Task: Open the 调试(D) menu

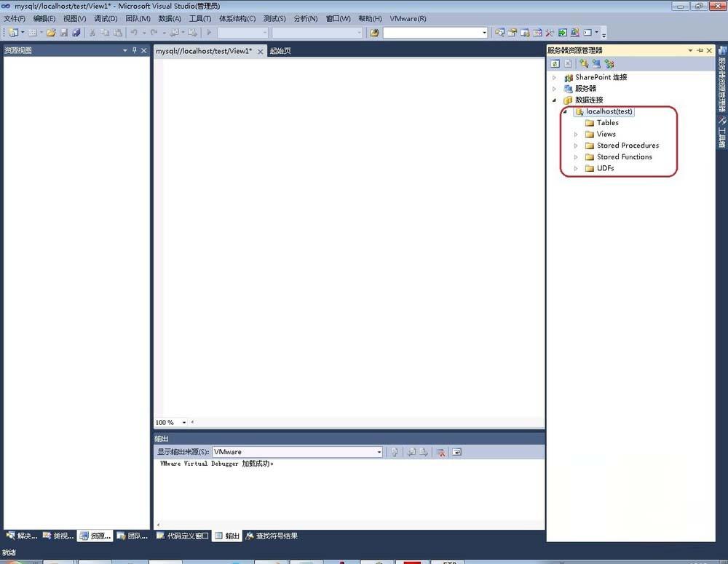Action: coord(106,19)
